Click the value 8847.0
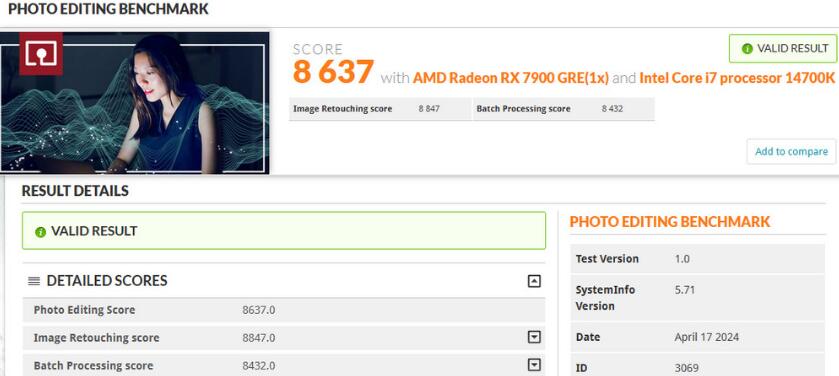This screenshot has height=376, width=839. point(259,338)
